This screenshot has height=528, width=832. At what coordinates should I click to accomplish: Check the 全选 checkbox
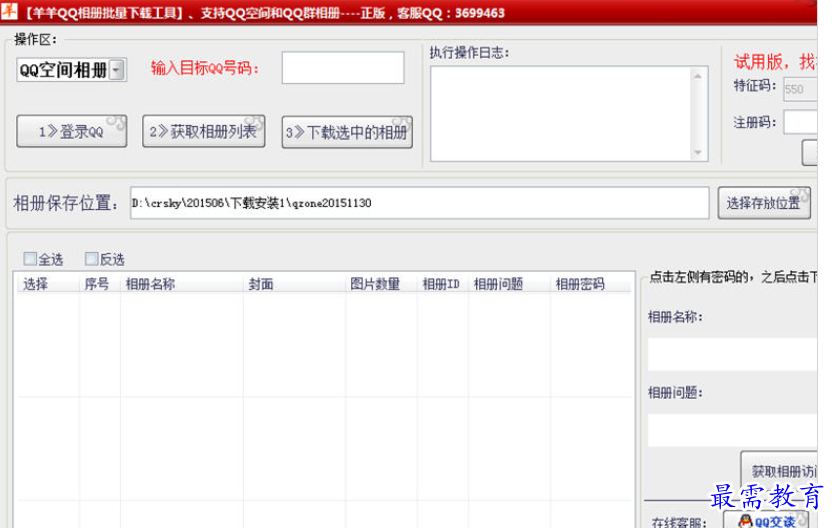click(x=30, y=259)
